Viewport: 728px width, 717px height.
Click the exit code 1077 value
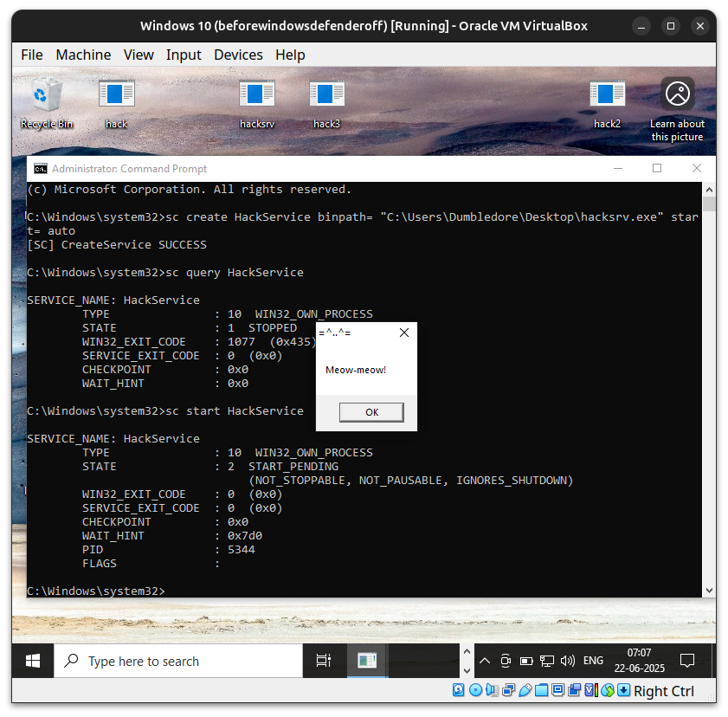coord(242,342)
